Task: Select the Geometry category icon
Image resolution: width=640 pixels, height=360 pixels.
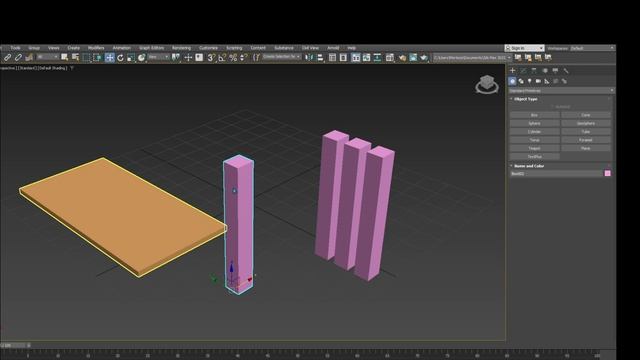Action: coord(512,81)
